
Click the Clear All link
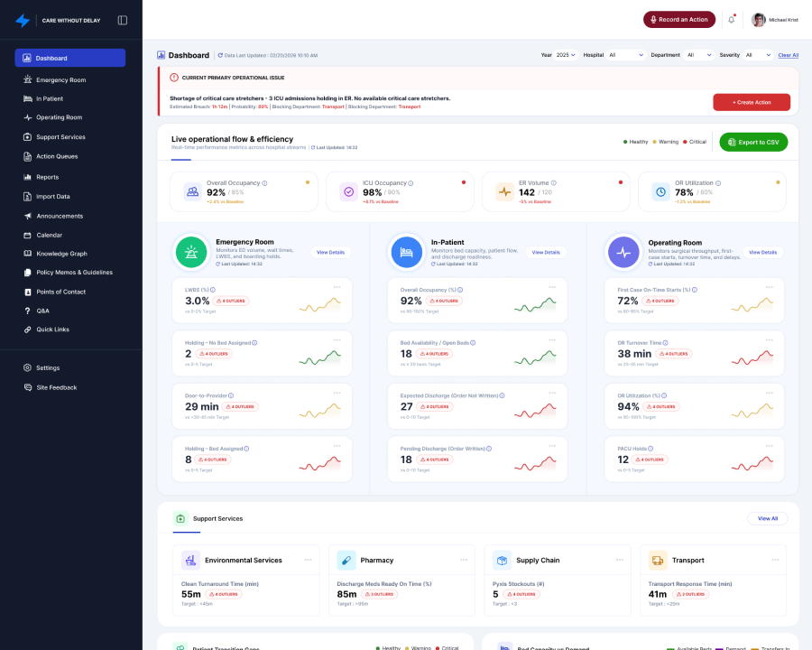789,55
